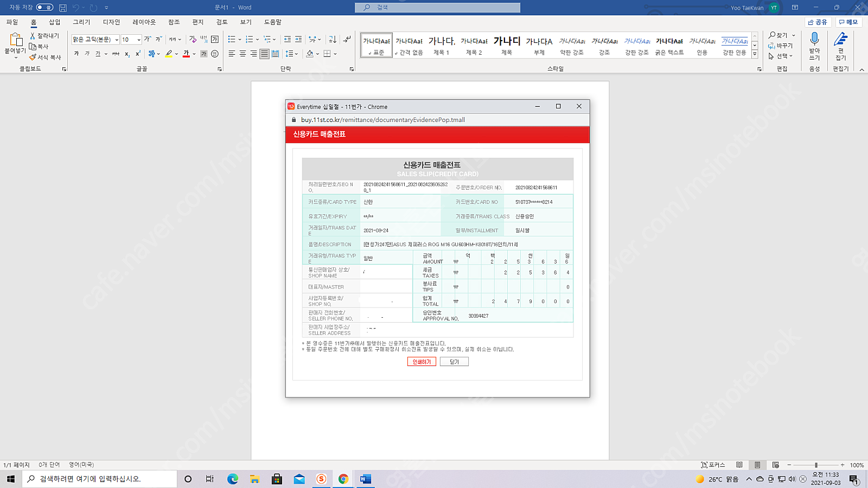Click the enclosed character circle icon
This screenshot has width=868, height=488.
(215, 54)
